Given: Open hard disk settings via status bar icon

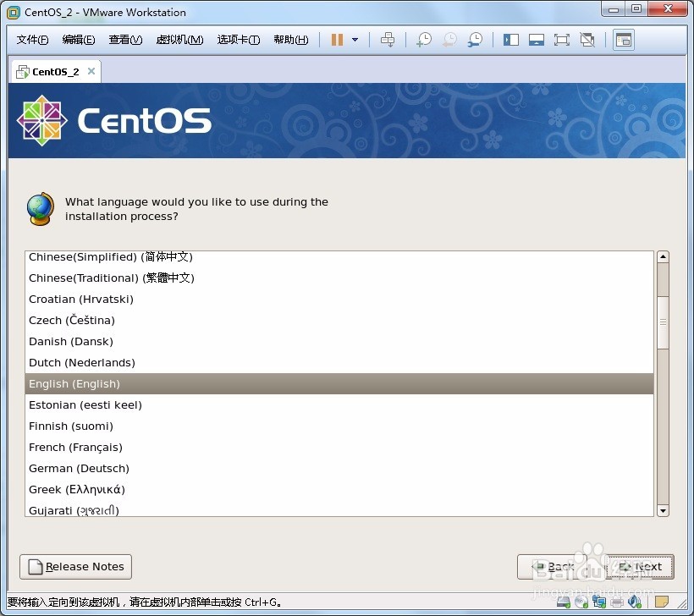Looking at the screenshot, I should tap(563, 602).
